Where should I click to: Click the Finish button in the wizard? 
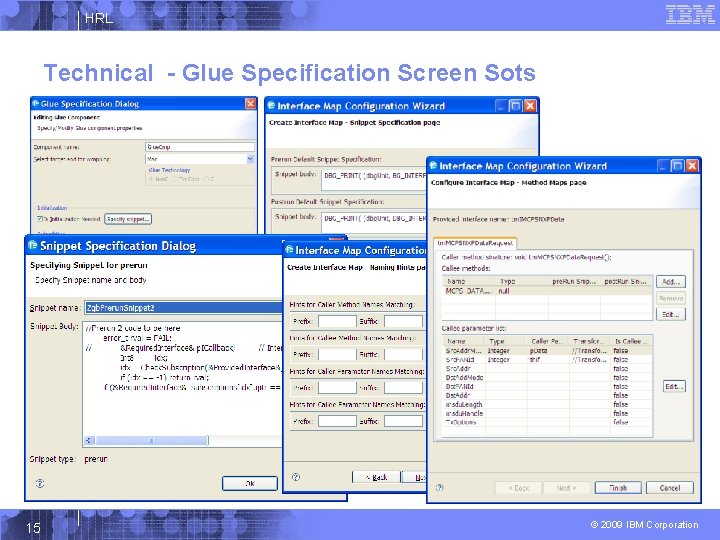pos(618,488)
